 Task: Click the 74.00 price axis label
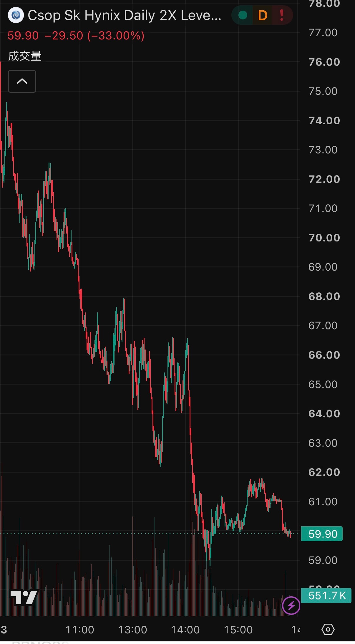coord(324,120)
